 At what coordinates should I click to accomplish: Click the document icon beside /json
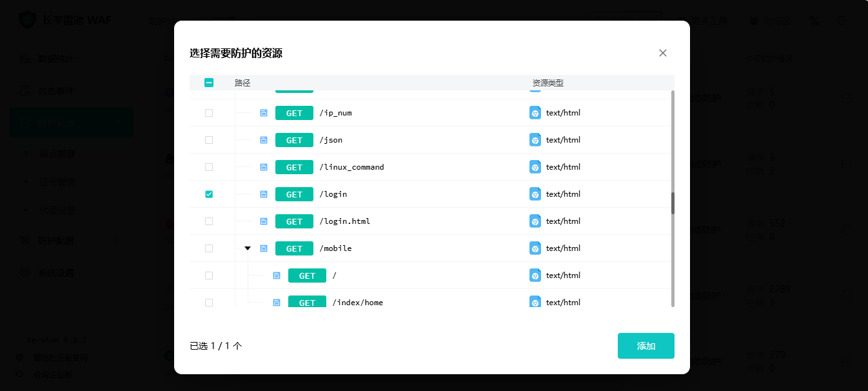264,140
